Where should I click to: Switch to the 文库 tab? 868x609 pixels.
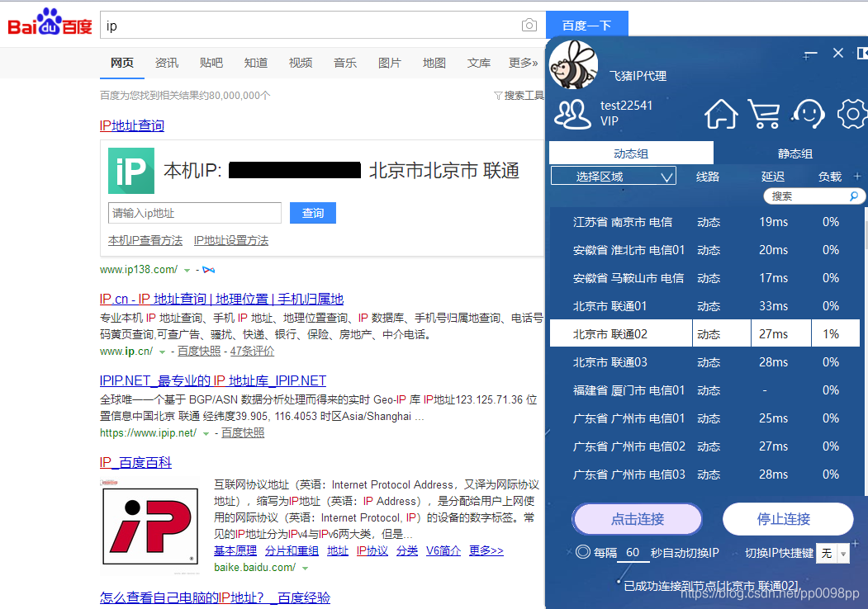pyautogui.click(x=479, y=63)
